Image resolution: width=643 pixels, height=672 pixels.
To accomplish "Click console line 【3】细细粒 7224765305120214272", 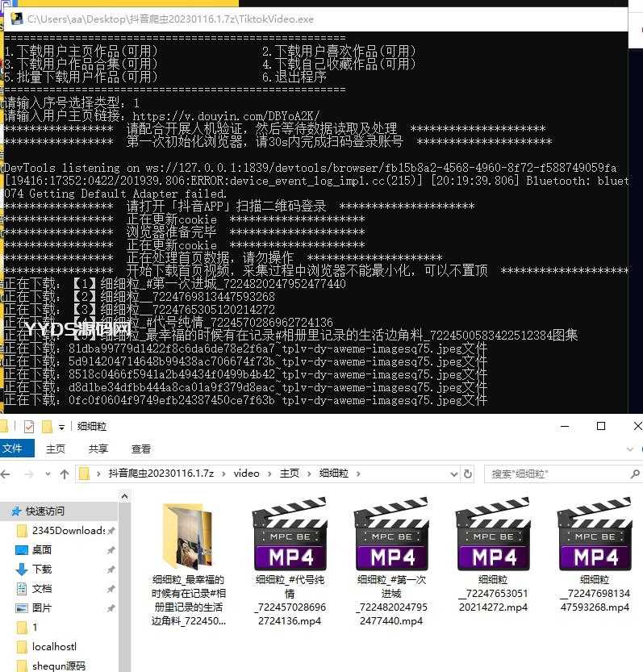I will [140, 310].
